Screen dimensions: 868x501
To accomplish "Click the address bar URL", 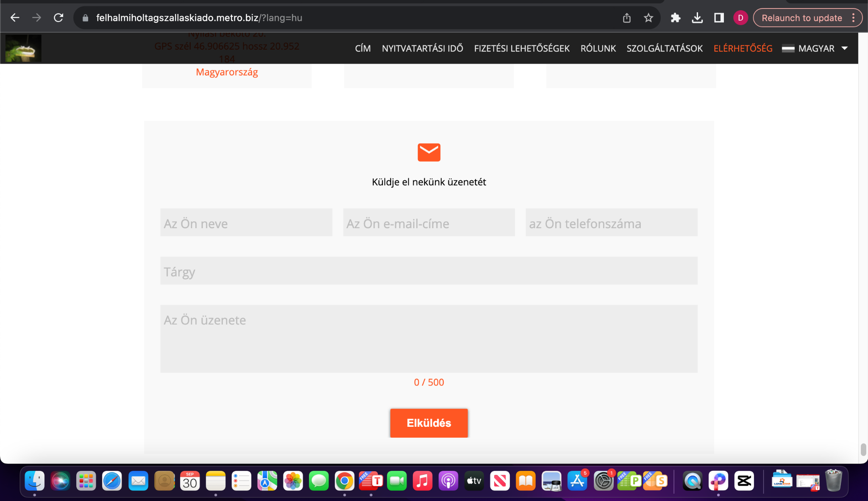I will click(x=199, y=18).
